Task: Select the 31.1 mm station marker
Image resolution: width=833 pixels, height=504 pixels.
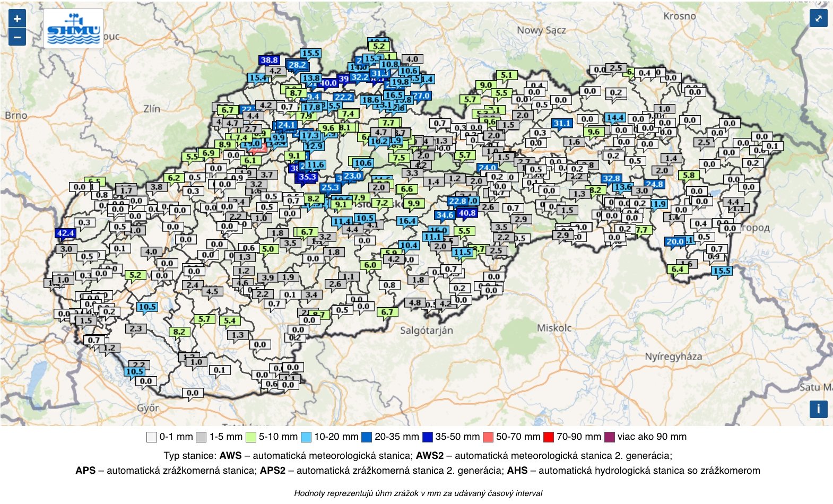Action: pos(562,123)
